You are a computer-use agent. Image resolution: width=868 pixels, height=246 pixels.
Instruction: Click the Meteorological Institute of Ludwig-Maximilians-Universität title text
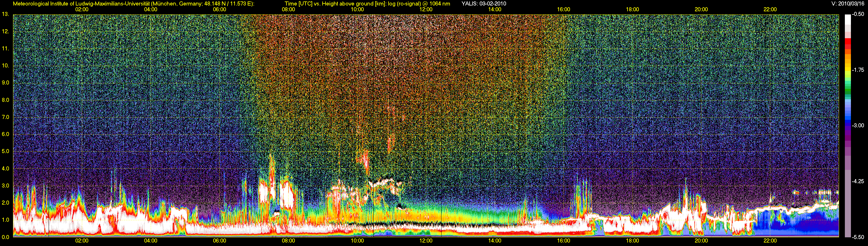click(134, 4)
